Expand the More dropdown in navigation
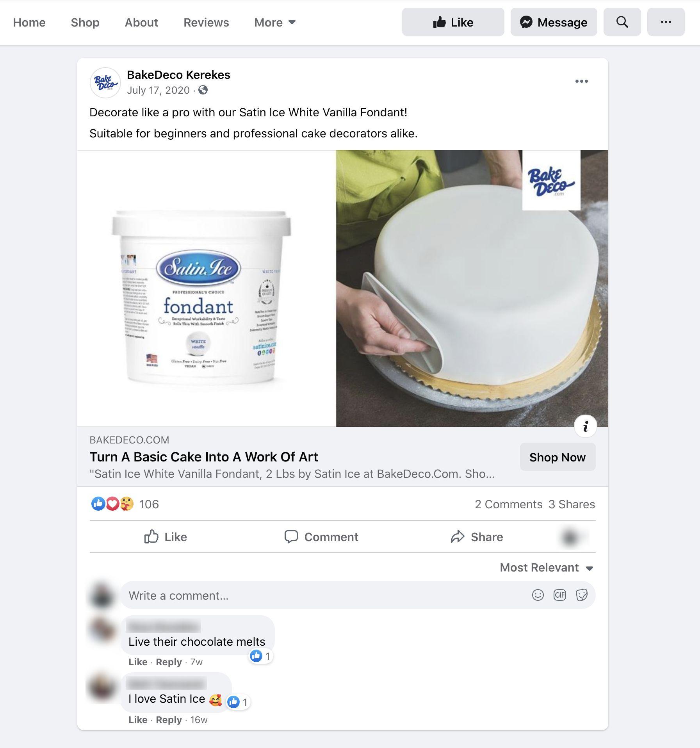 coord(275,22)
